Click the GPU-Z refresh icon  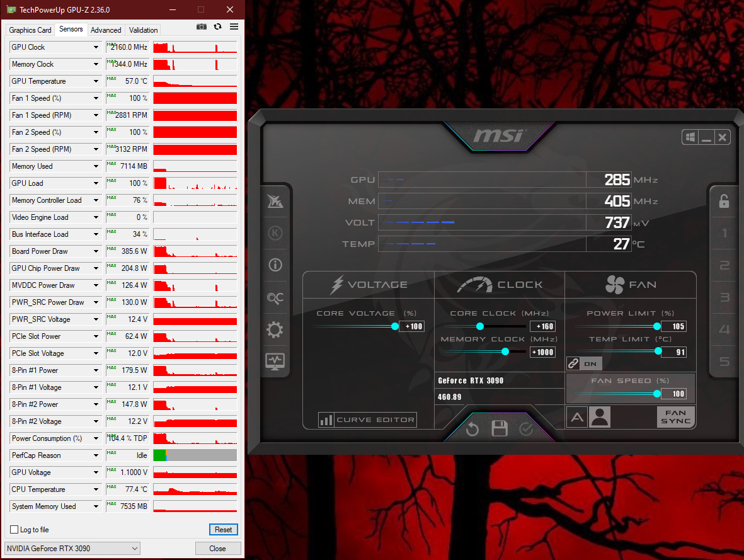(218, 26)
